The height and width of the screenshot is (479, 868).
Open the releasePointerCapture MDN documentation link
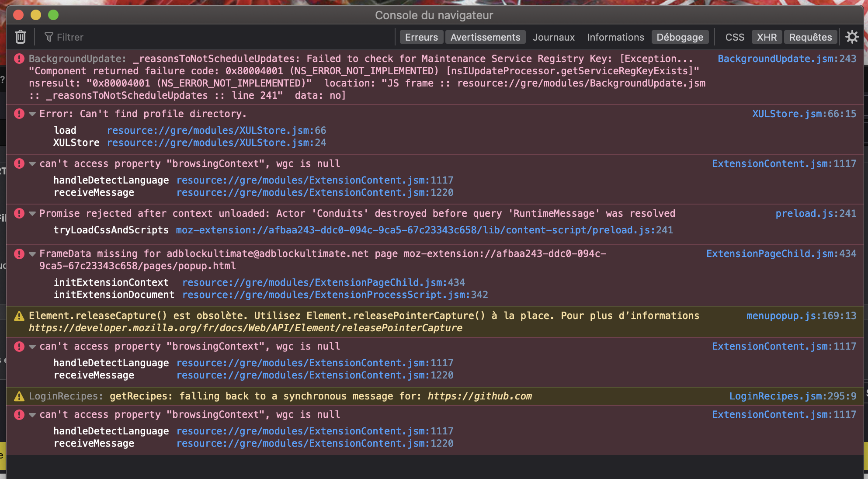[x=245, y=328]
